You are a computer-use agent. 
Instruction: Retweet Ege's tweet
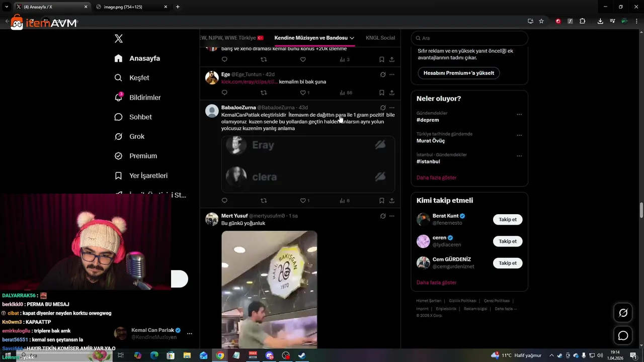point(264,93)
